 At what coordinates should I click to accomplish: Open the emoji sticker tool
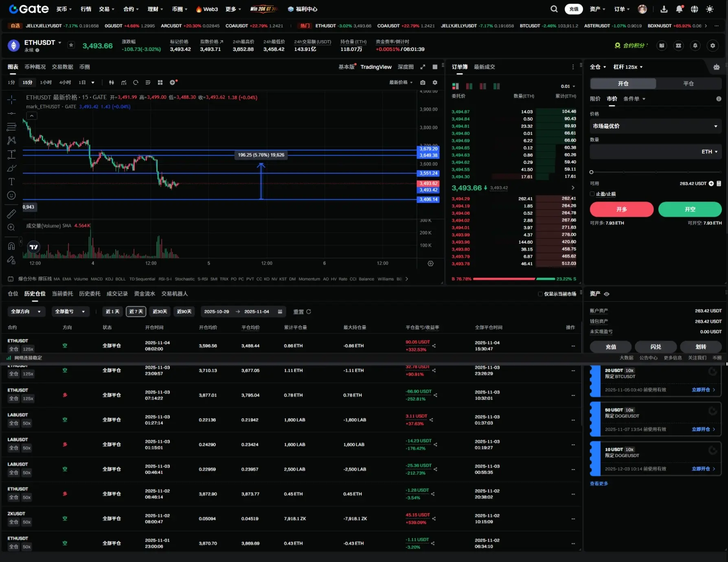(x=11, y=195)
